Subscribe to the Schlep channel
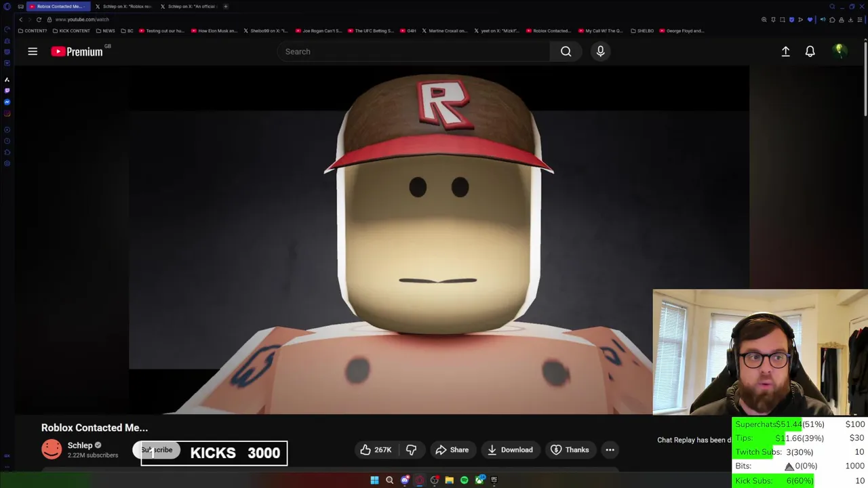Viewport: 868px width, 488px height. (157, 450)
